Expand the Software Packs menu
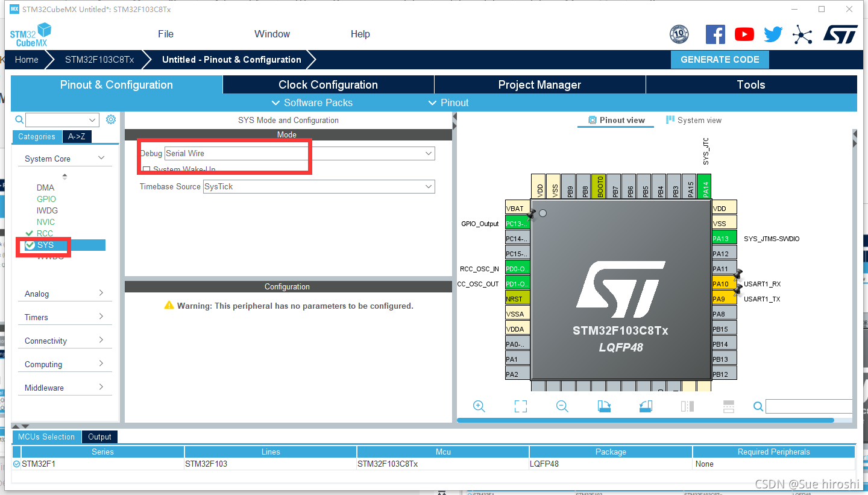The height and width of the screenshot is (495, 868). click(x=312, y=102)
